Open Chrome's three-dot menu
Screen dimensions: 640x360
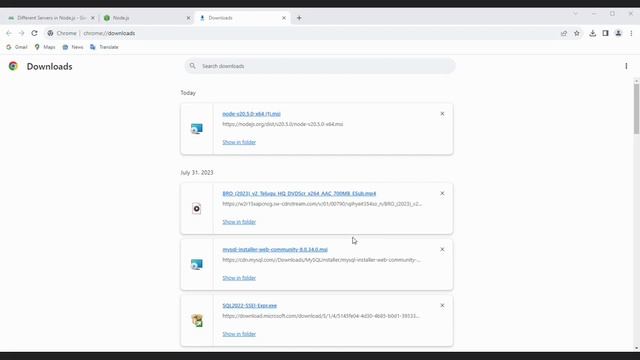[x=631, y=33]
